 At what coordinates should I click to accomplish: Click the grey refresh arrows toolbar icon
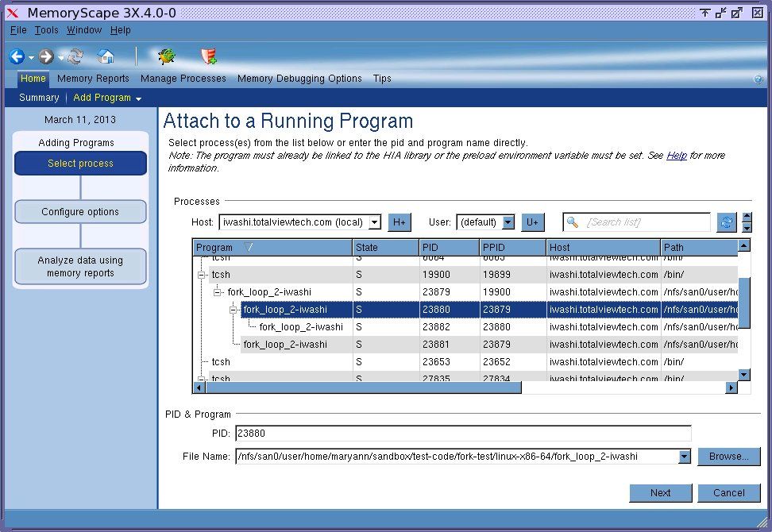coord(75,56)
